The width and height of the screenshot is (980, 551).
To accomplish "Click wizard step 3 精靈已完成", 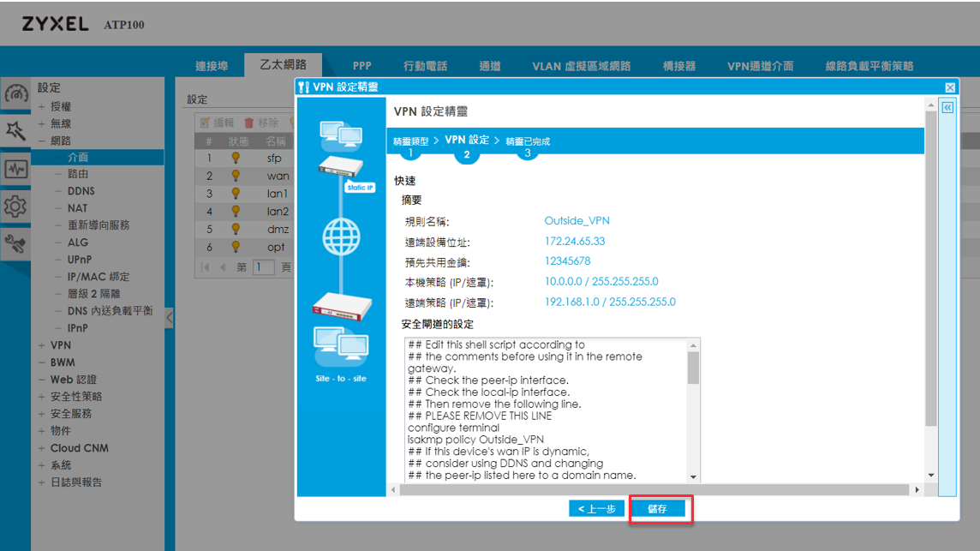I will tap(528, 142).
